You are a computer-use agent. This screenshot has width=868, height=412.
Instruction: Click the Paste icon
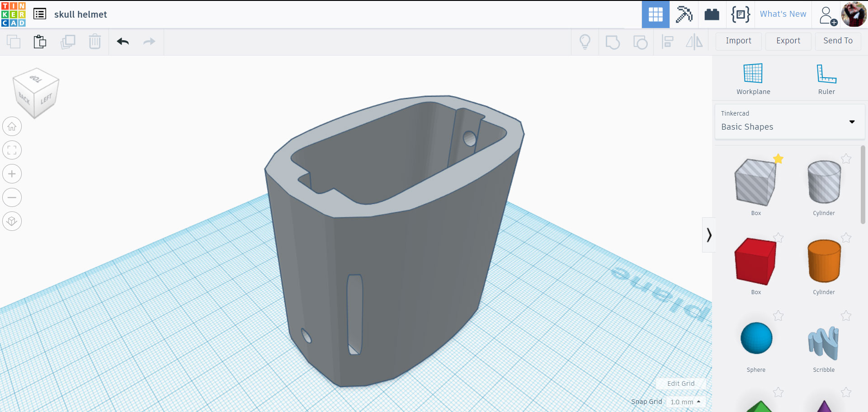(x=40, y=42)
